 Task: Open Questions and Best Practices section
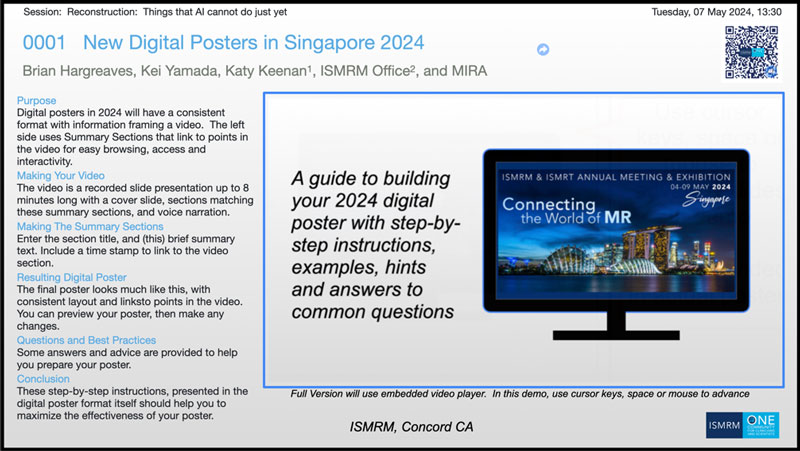(x=86, y=340)
